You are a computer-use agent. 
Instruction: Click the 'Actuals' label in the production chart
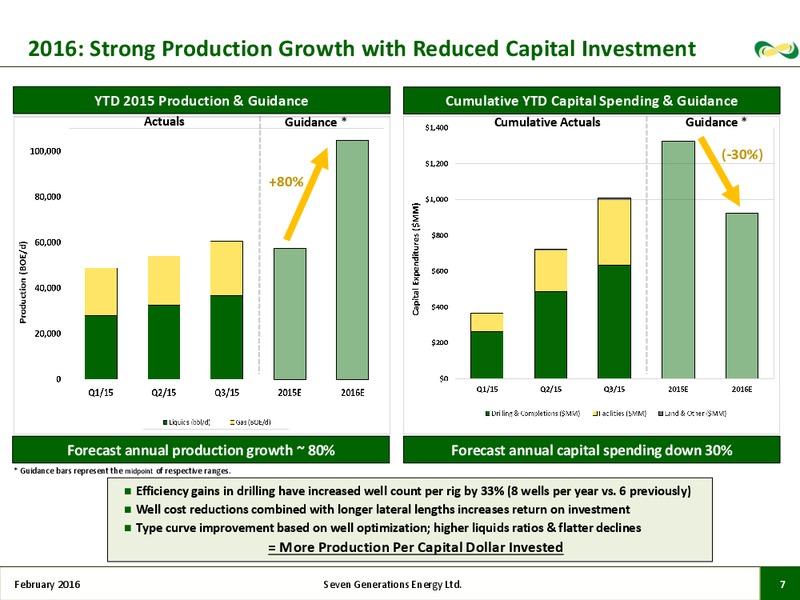[x=164, y=121]
